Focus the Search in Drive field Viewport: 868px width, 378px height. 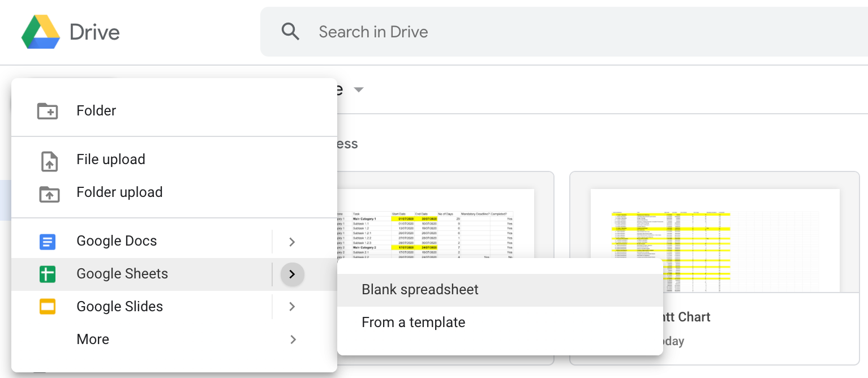pos(564,32)
